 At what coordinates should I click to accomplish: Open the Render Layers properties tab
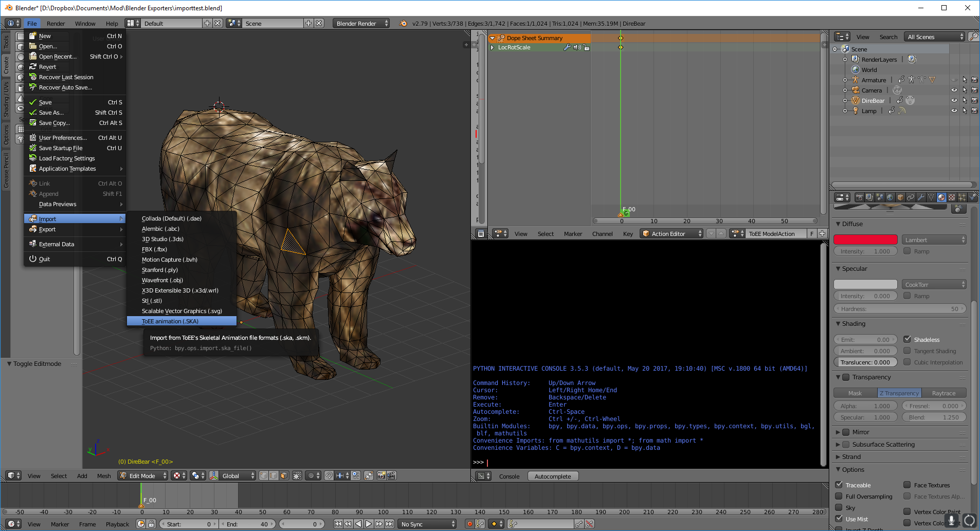(869, 197)
